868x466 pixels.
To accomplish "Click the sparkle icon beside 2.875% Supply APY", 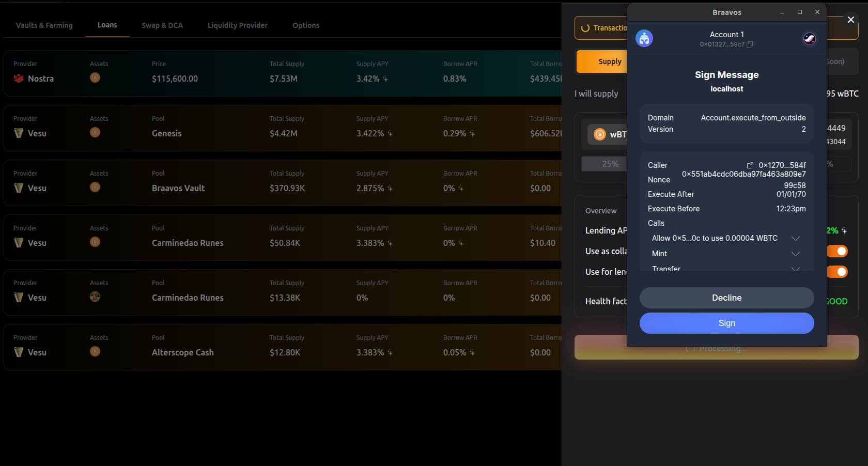I will click(390, 189).
